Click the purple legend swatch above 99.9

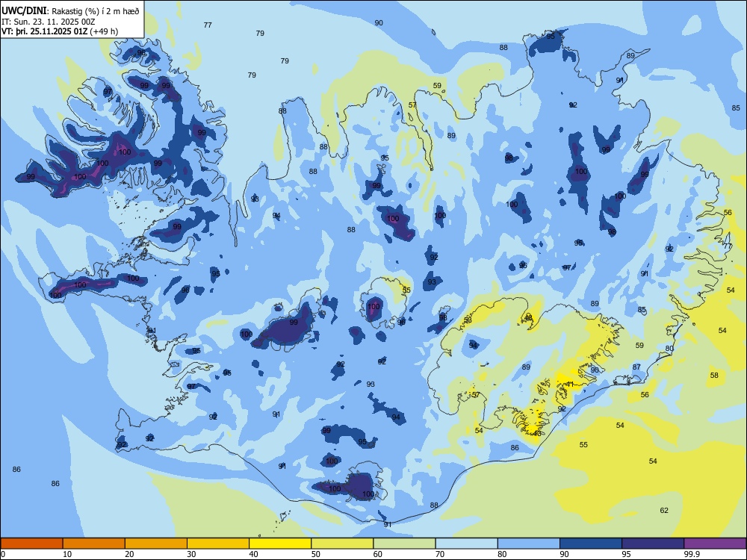point(715,544)
